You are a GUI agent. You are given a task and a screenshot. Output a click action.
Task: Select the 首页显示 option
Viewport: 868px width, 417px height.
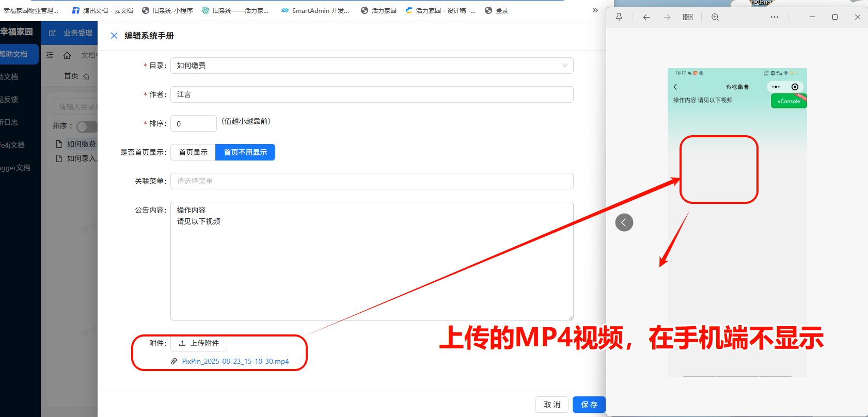(193, 152)
